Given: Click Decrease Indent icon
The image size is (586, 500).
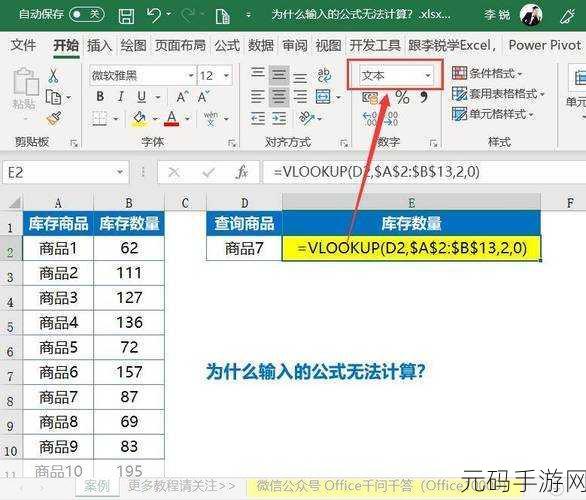Looking at the screenshot, I should tap(258, 118).
